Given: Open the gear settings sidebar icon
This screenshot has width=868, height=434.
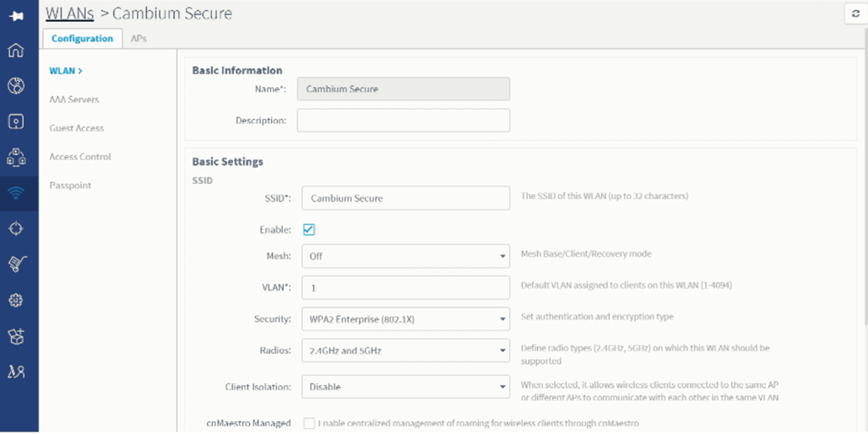Looking at the screenshot, I should (x=16, y=301).
